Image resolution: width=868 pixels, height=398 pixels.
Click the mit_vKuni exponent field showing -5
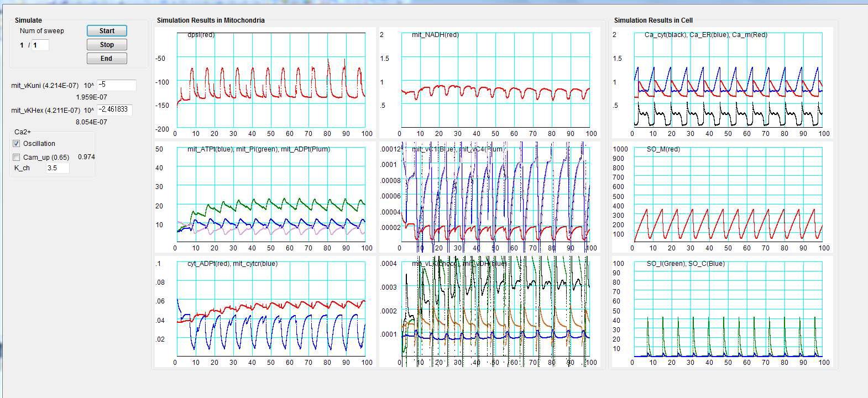(x=116, y=85)
